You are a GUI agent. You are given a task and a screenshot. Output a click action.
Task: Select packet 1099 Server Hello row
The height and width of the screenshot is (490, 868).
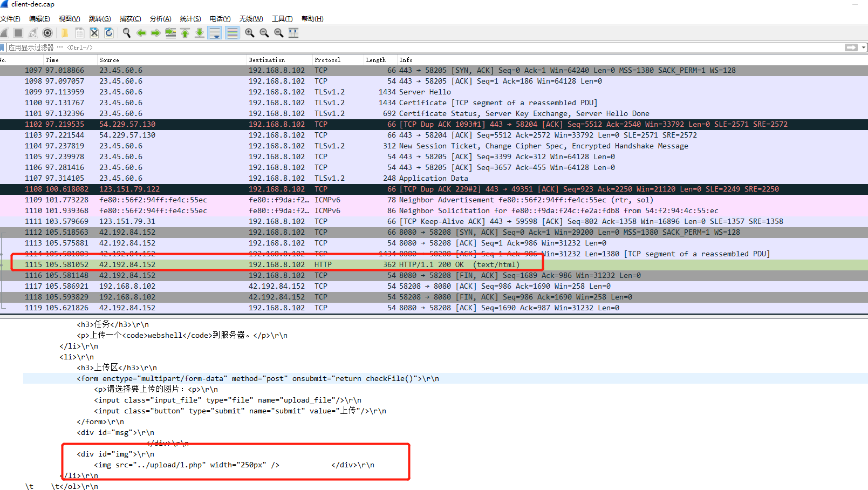pyautogui.click(x=434, y=92)
